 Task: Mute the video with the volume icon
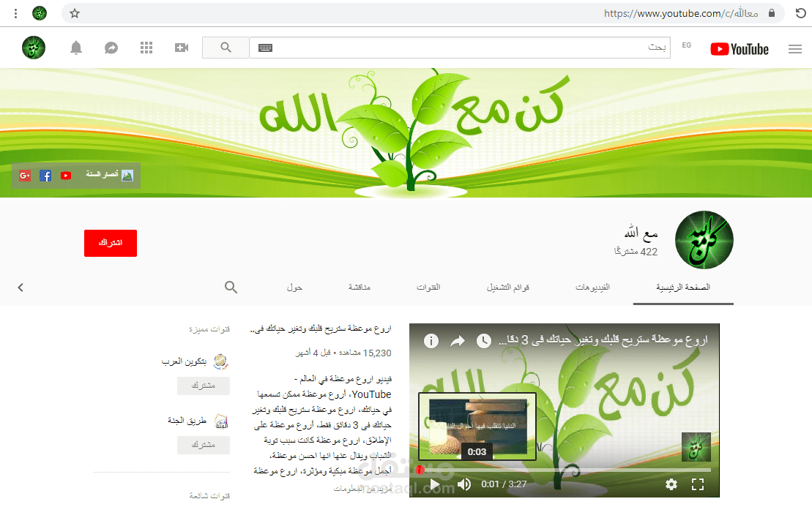click(463, 484)
